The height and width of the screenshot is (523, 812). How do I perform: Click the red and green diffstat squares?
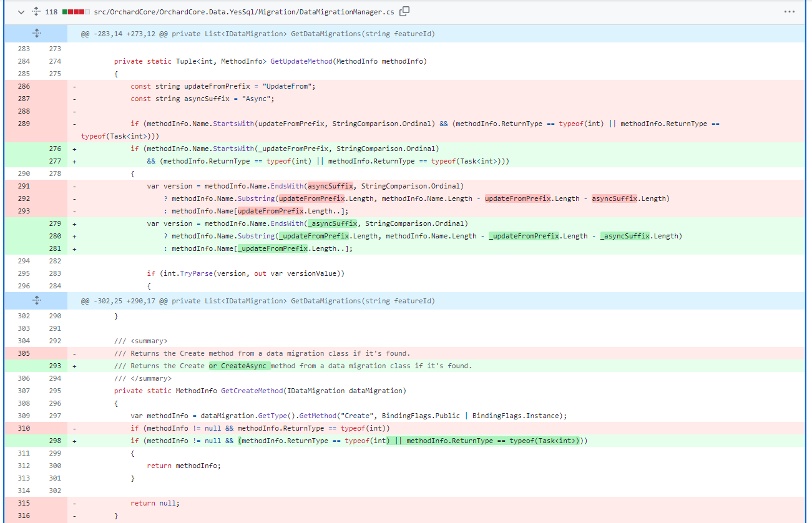(75, 12)
